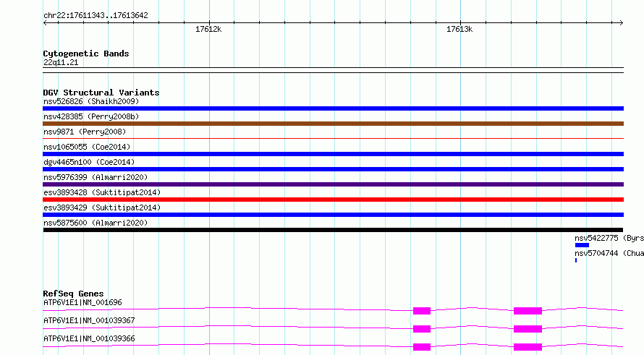
Task: Click the short blue bar under nsv5422775
Action: point(582,245)
